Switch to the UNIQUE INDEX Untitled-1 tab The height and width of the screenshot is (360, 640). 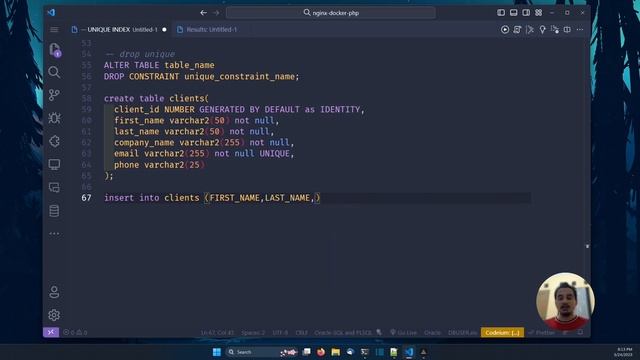(118, 29)
